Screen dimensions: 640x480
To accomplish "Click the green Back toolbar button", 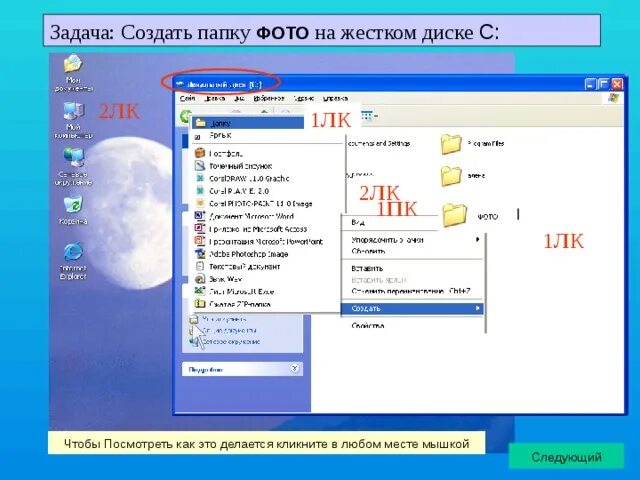I will pos(185,116).
